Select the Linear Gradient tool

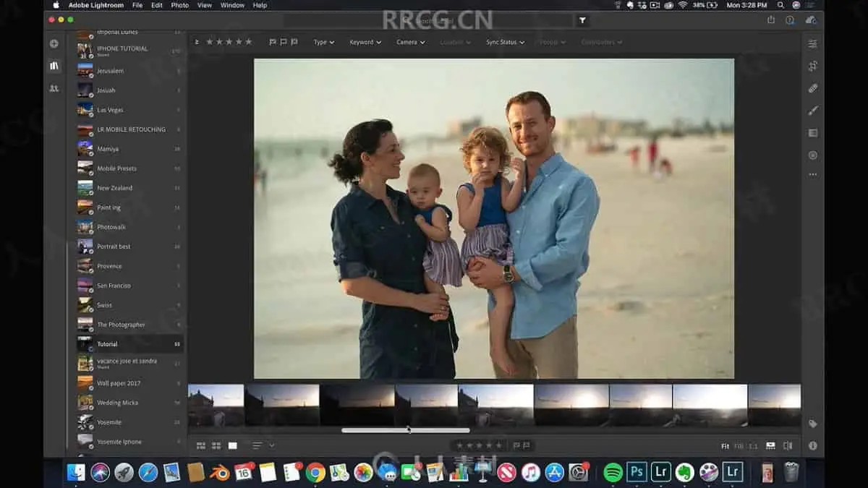[812, 133]
